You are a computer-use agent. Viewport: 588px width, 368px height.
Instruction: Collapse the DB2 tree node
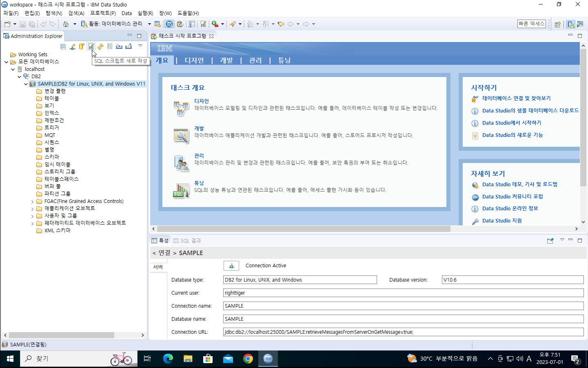[20, 77]
